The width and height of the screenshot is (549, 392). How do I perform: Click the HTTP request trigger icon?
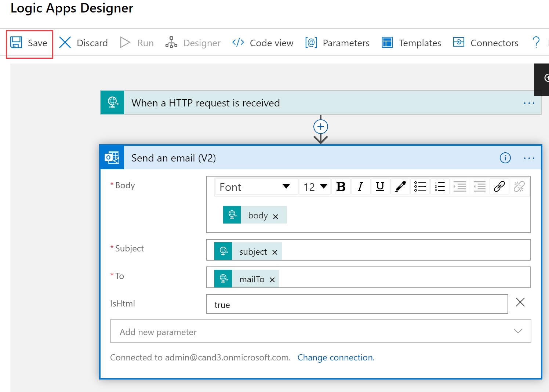(112, 103)
